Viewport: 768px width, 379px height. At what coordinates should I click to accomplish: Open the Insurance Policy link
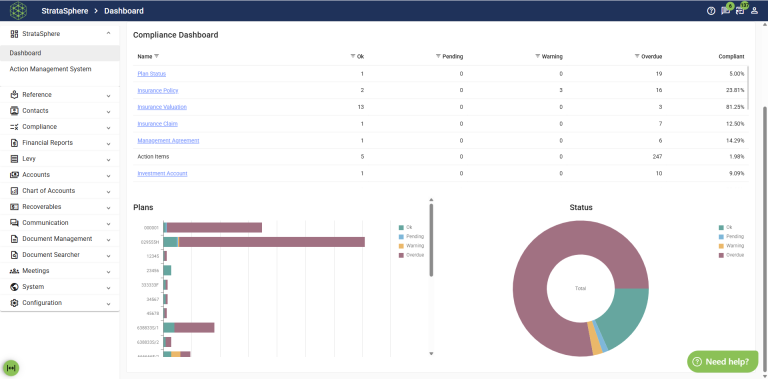click(x=158, y=91)
